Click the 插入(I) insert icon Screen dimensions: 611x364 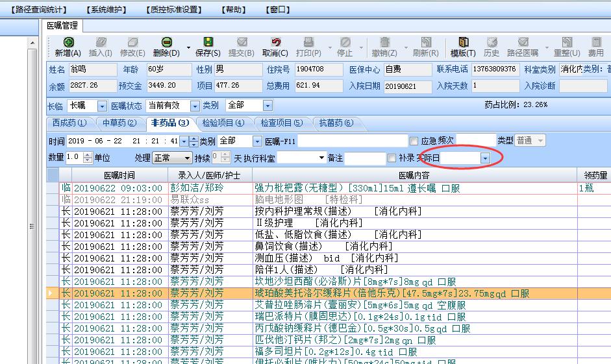(101, 42)
